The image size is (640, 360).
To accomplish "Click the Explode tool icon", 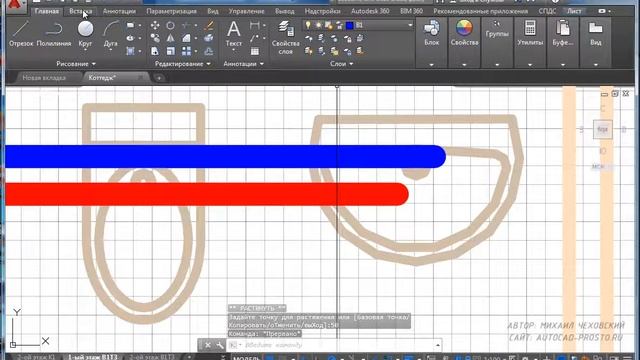I will click(209, 38).
